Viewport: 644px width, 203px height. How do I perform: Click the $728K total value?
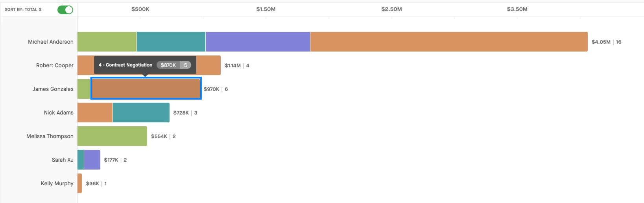(181, 113)
